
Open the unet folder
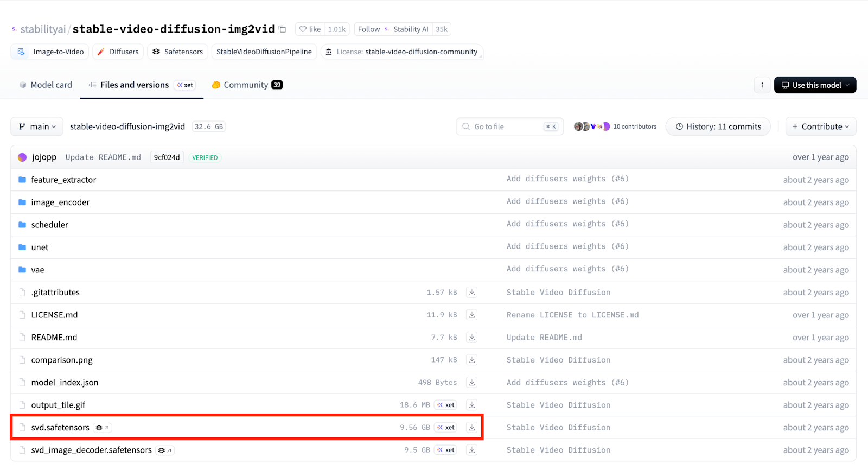tap(40, 247)
